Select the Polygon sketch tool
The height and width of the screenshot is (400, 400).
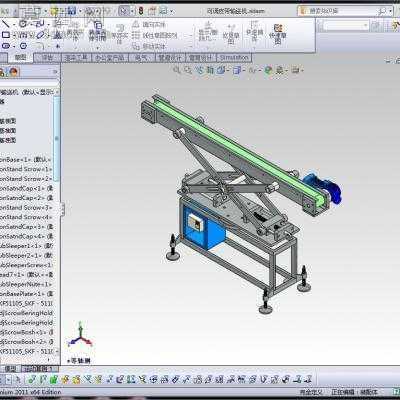pyautogui.click(x=23, y=46)
